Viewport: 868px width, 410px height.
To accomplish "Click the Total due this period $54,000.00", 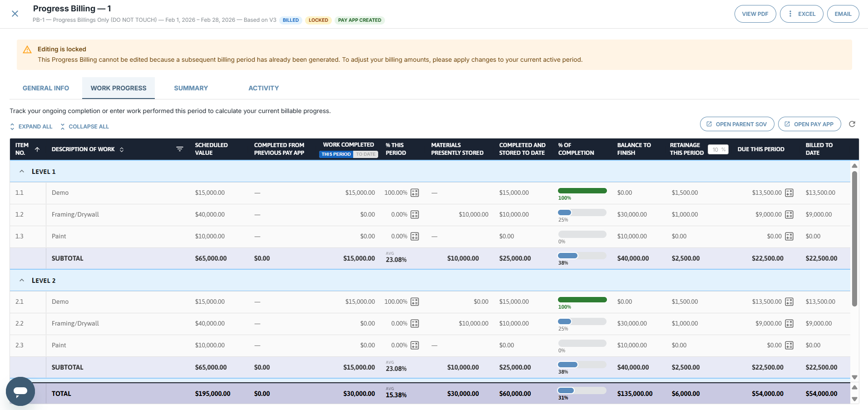I will click(x=768, y=394).
